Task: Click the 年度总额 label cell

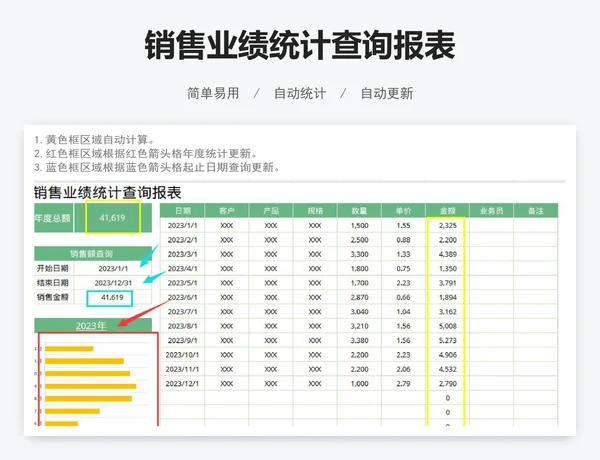Action: [53, 218]
